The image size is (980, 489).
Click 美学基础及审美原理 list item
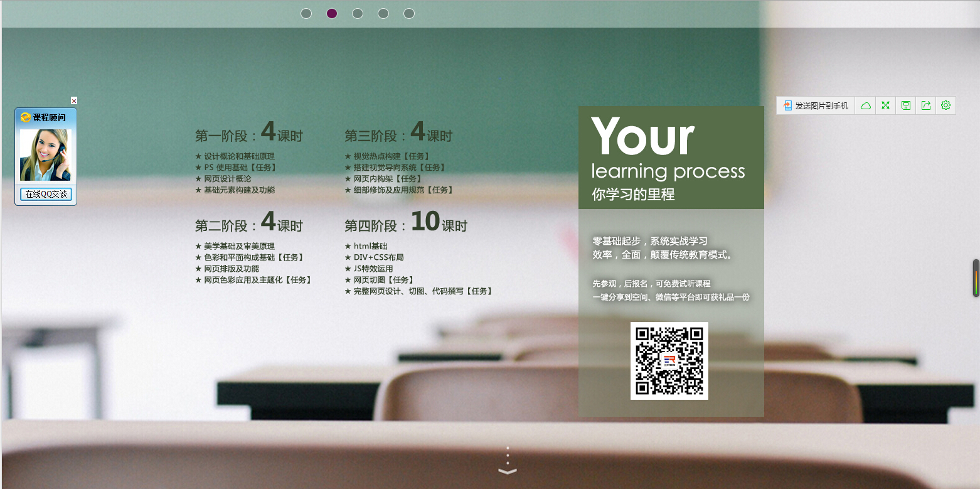235,246
